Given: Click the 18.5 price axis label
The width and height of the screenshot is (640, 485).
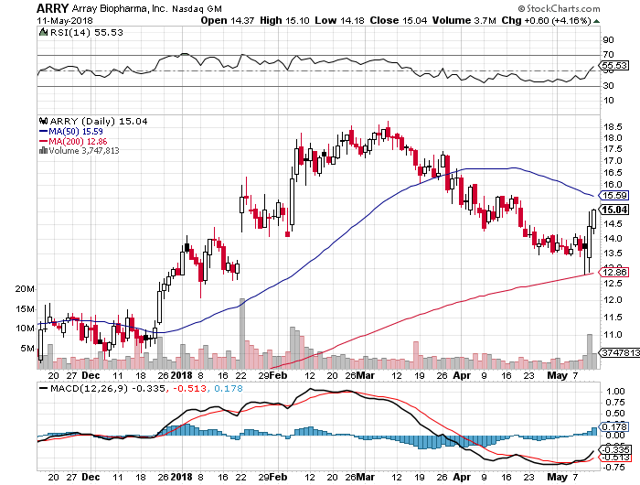Looking at the screenshot, I should click(613, 127).
